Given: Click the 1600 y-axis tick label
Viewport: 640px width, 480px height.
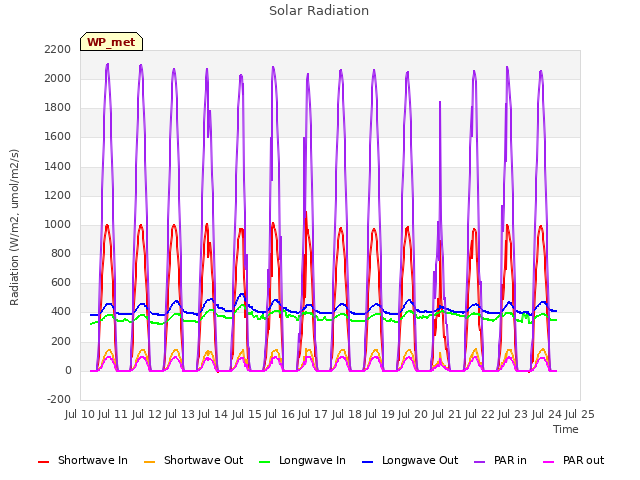Looking at the screenshot, I should pyautogui.click(x=58, y=137).
